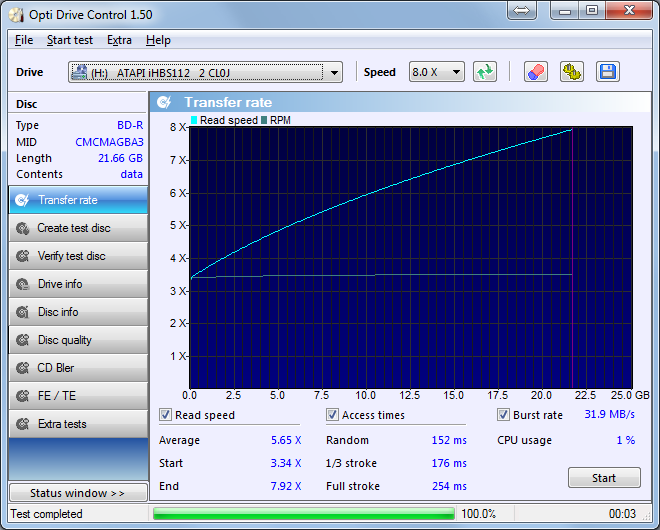
Task: Click the drive icon in the Drive combo box
Action: point(79,72)
